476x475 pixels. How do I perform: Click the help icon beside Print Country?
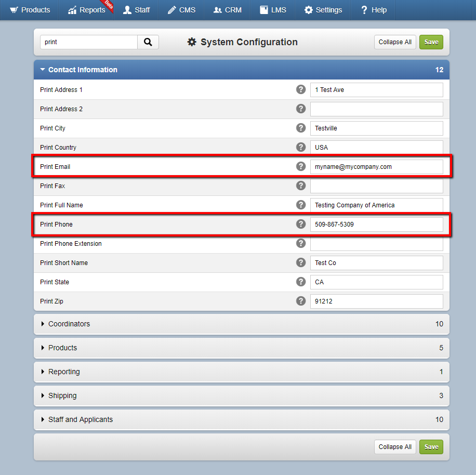pyautogui.click(x=301, y=147)
